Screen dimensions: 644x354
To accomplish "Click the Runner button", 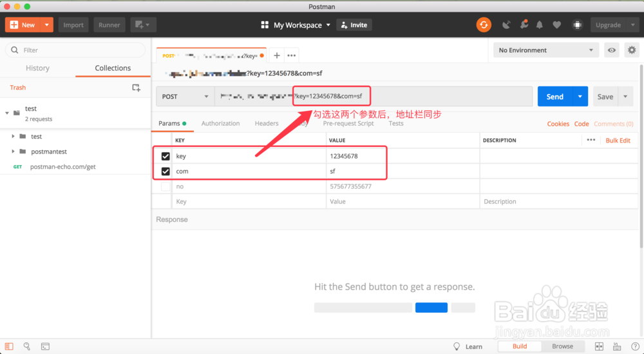I will click(x=109, y=25).
